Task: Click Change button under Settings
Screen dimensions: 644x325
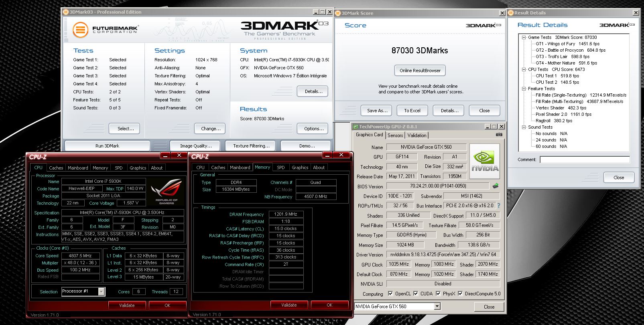Action: pyautogui.click(x=211, y=129)
